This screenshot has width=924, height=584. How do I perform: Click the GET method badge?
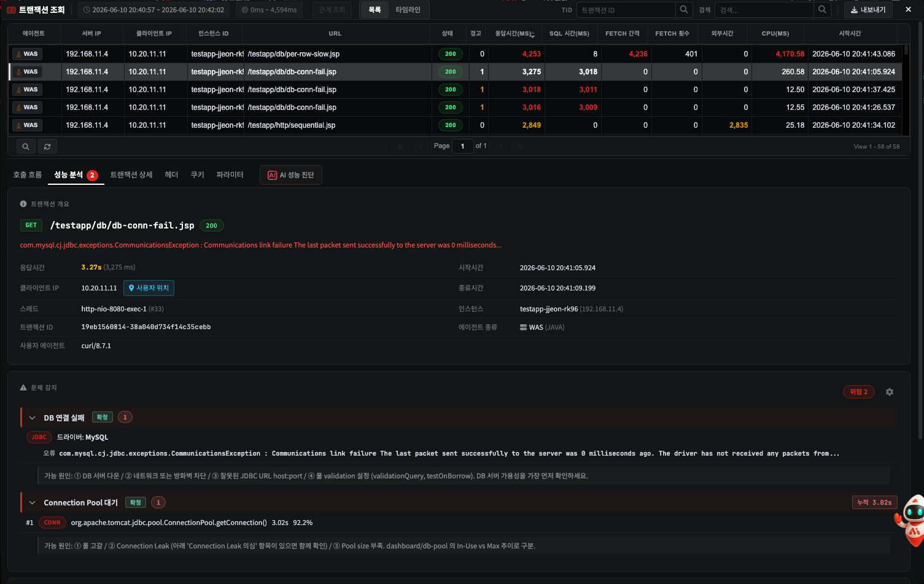click(31, 225)
